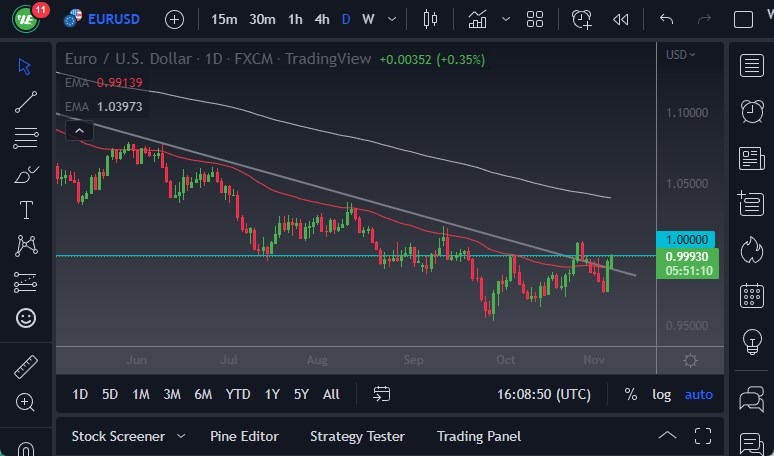Toggle percentage scale mode
The image size is (774, 456).
pyautogui.click(x=631, y=394)
